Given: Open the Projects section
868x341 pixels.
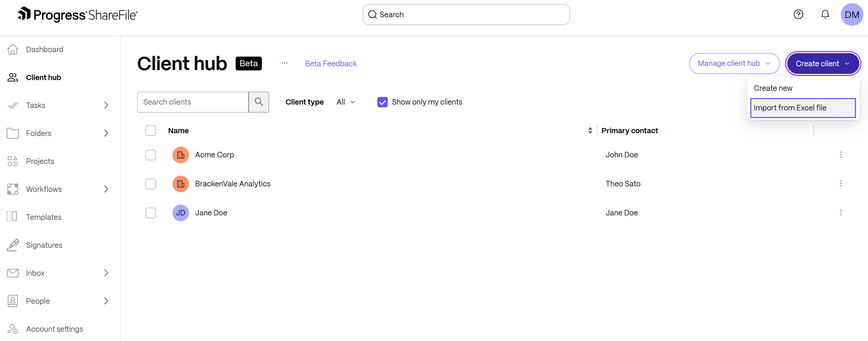Looking at the screenshot, I should tap(40, 161).
